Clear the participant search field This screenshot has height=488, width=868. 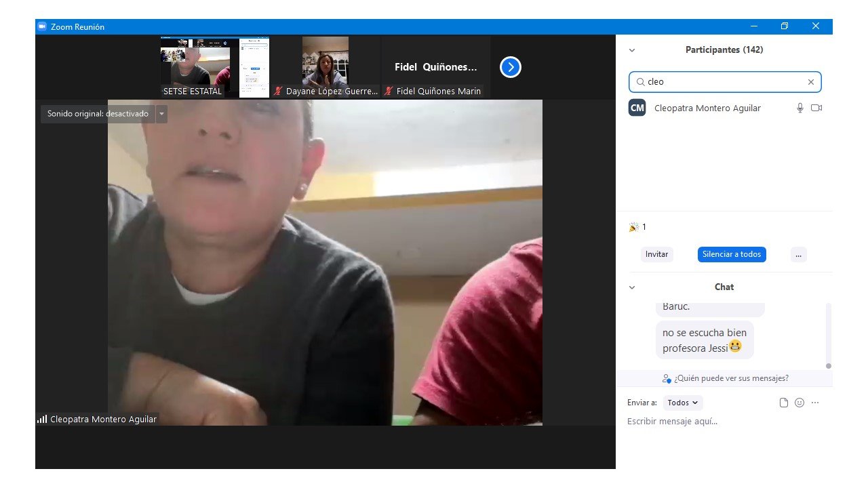click(x=810, y=82)
